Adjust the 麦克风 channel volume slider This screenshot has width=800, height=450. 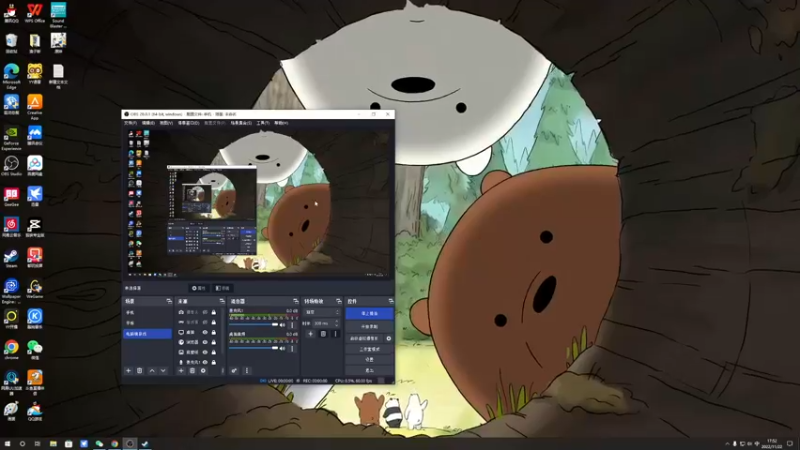[254, 325]
